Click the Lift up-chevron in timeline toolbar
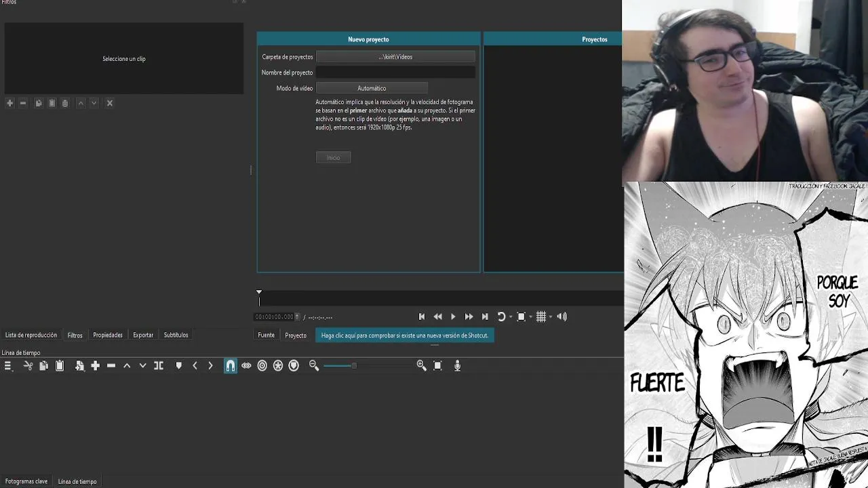 tap(127, 365)
